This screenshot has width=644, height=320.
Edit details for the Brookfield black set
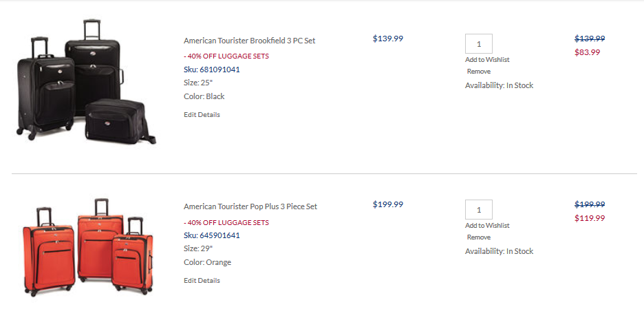[202, 115]
